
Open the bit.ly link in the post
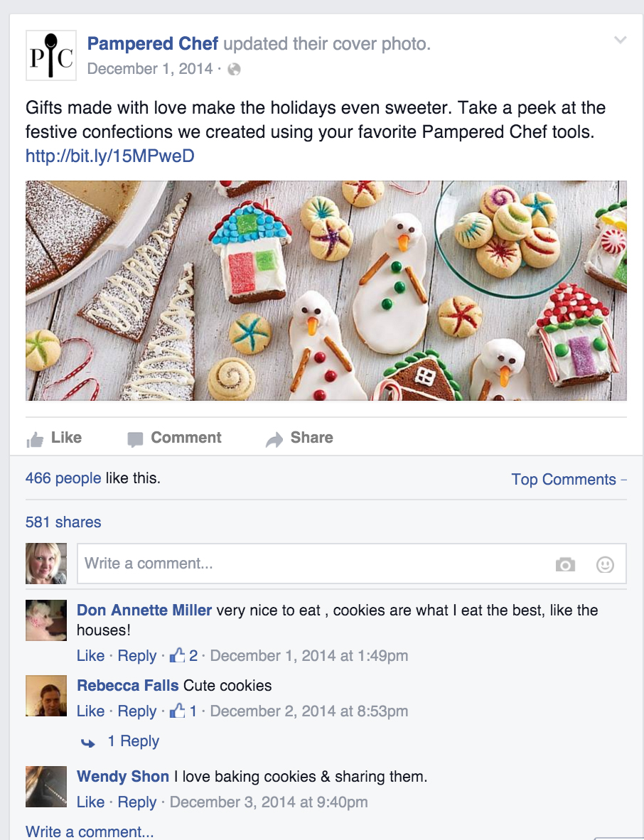click(x=109, y=156)
